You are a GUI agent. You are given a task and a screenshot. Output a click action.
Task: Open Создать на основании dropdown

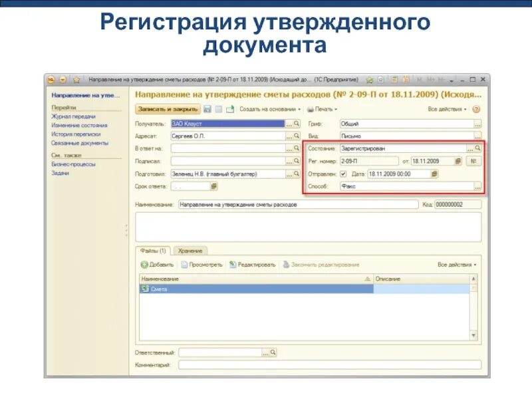click(270, 109)
